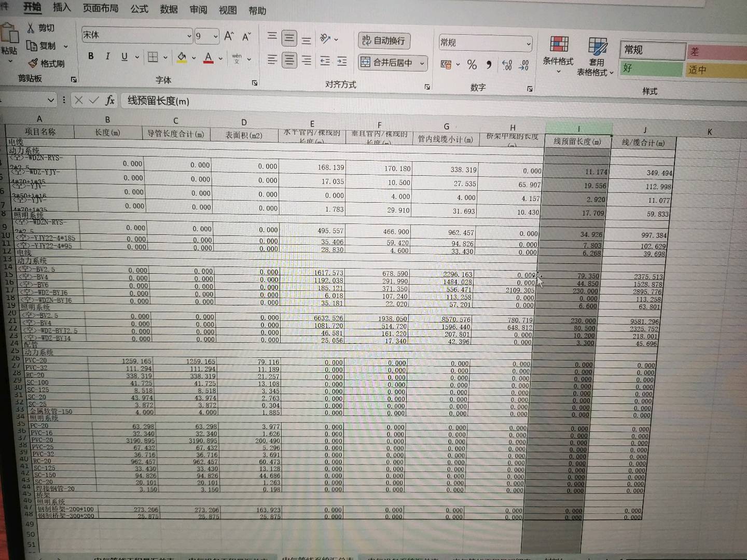
Task: Open number group dialog launcher
Action: 530,89
